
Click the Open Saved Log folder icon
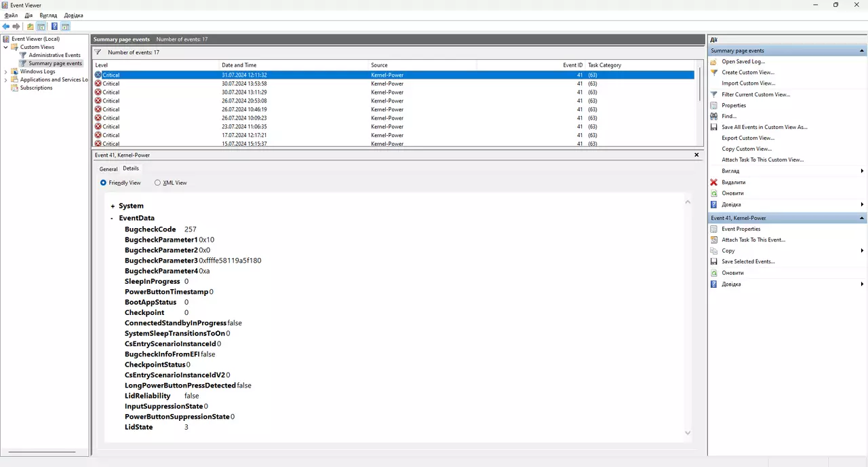point(713,61)
